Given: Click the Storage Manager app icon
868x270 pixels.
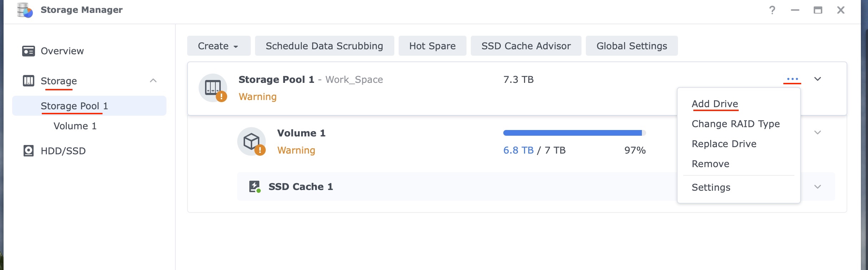Looking at the screenshot, I should 25,10.
